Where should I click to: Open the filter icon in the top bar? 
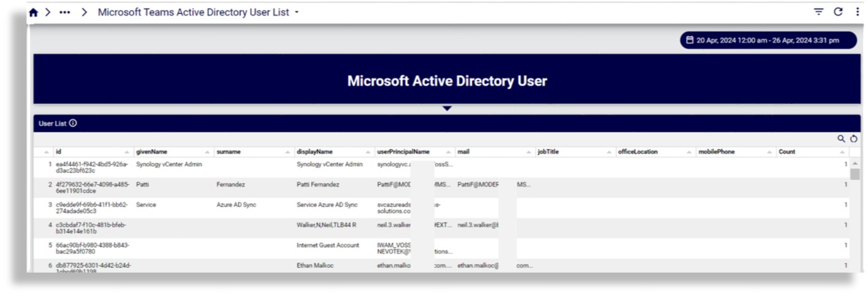818,12
